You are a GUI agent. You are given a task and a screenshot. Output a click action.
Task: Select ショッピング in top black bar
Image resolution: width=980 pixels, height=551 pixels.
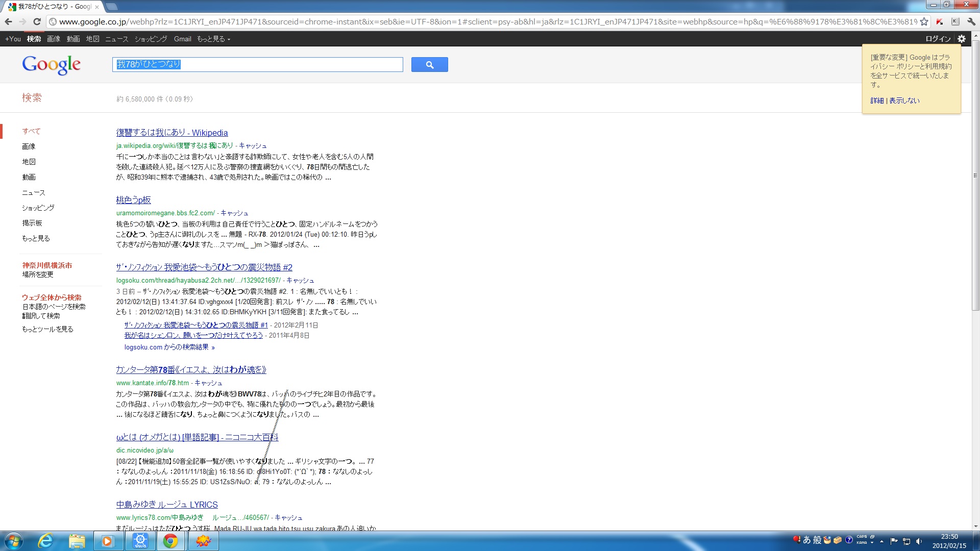(x=151, y=39)
